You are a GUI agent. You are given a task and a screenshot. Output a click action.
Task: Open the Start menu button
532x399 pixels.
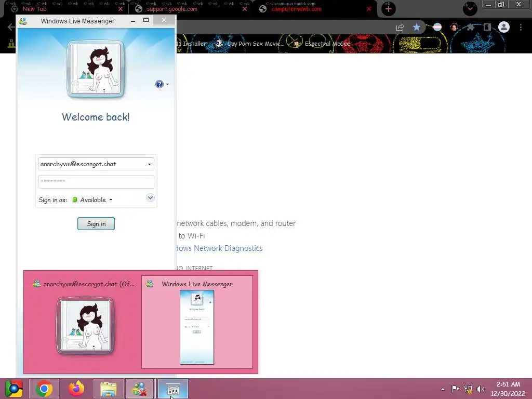coord(14,389)
